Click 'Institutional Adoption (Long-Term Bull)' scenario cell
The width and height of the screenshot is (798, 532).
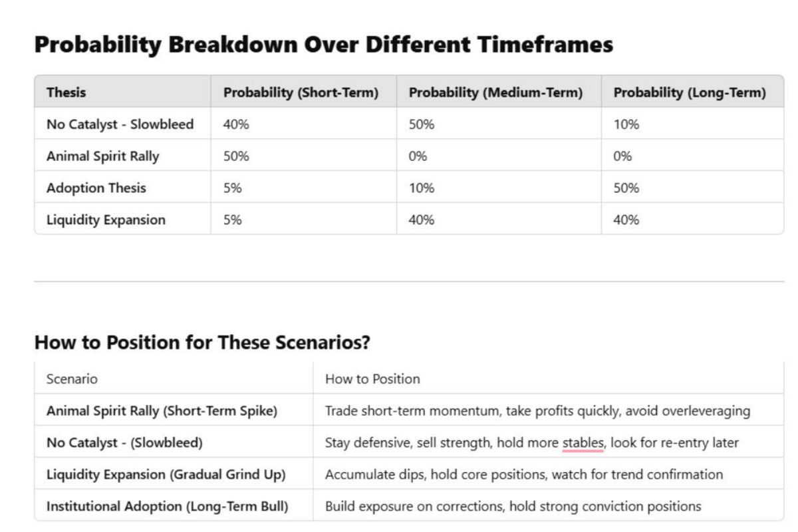tap(167, 507)
